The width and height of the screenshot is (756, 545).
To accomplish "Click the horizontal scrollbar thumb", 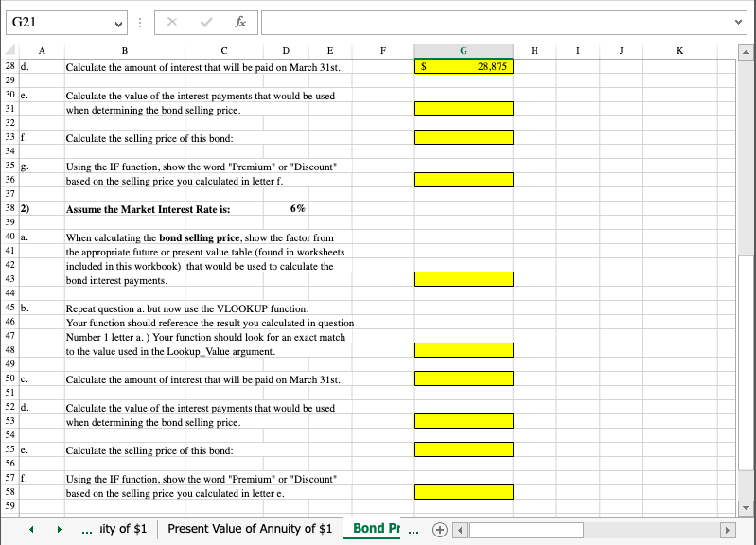I will click(526, 530).
